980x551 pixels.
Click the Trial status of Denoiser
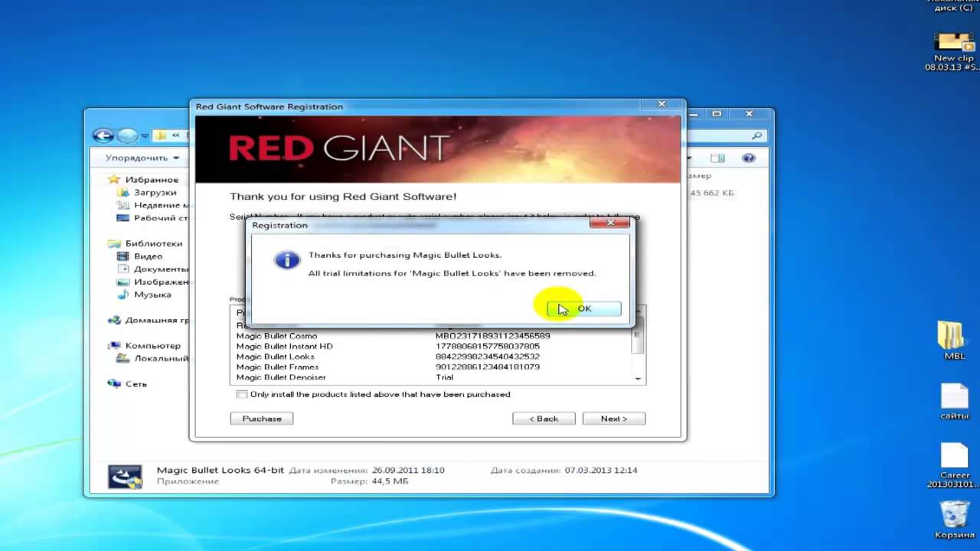[444, 377]
